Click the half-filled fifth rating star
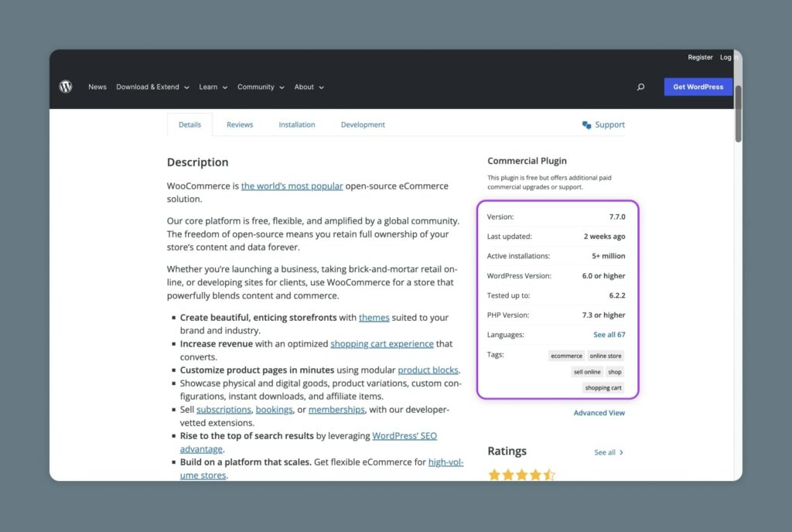 [549, 474]
